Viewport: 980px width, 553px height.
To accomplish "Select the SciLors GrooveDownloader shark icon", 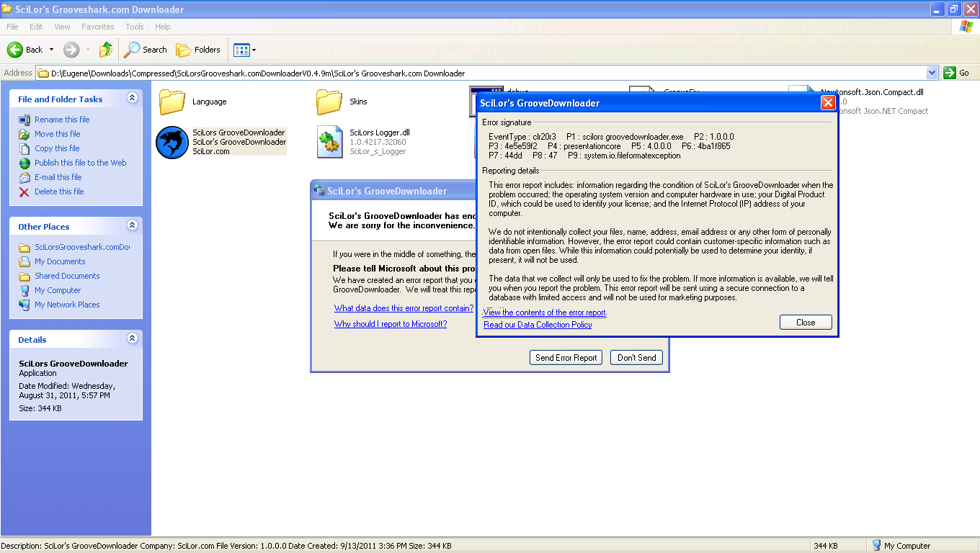I will 172,142.
